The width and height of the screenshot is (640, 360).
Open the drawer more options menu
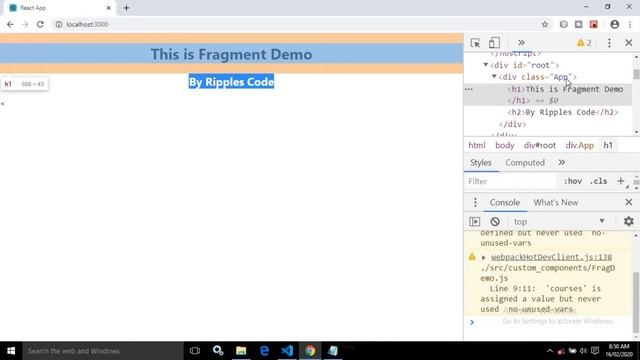pos(475,202)
